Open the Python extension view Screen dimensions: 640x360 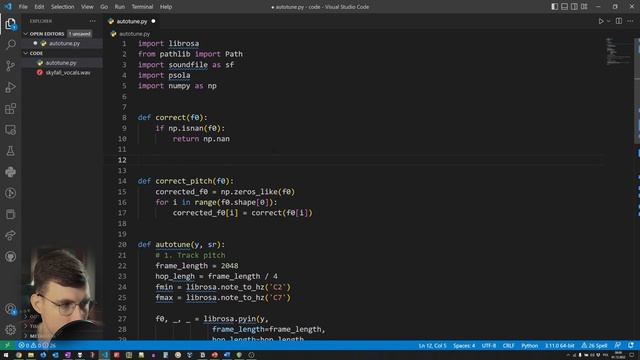(11, 172)
